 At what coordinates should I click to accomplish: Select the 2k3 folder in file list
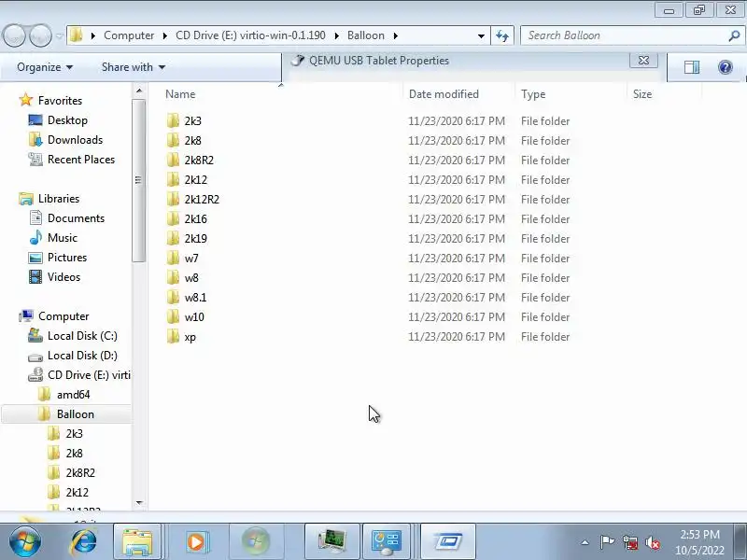[x=184, y=121]
